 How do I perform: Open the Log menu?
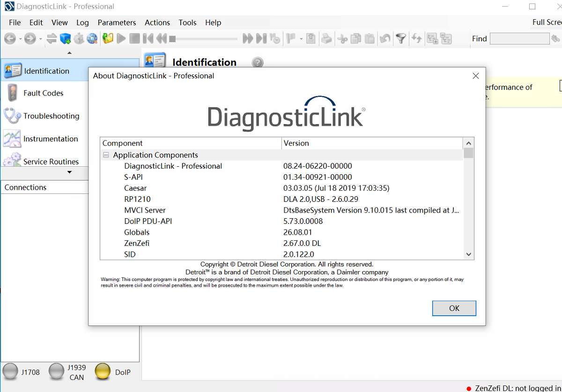pyautogui.click(x=82, y=22)
